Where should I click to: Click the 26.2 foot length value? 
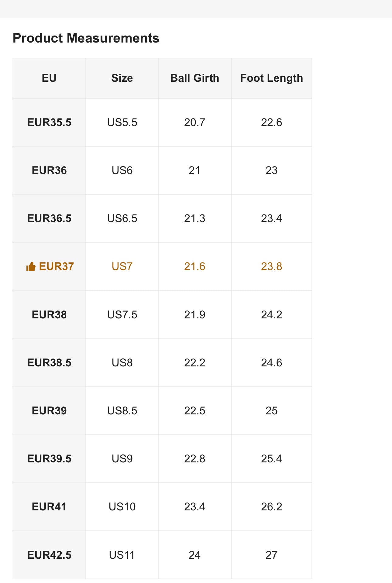tap(271, 507)
